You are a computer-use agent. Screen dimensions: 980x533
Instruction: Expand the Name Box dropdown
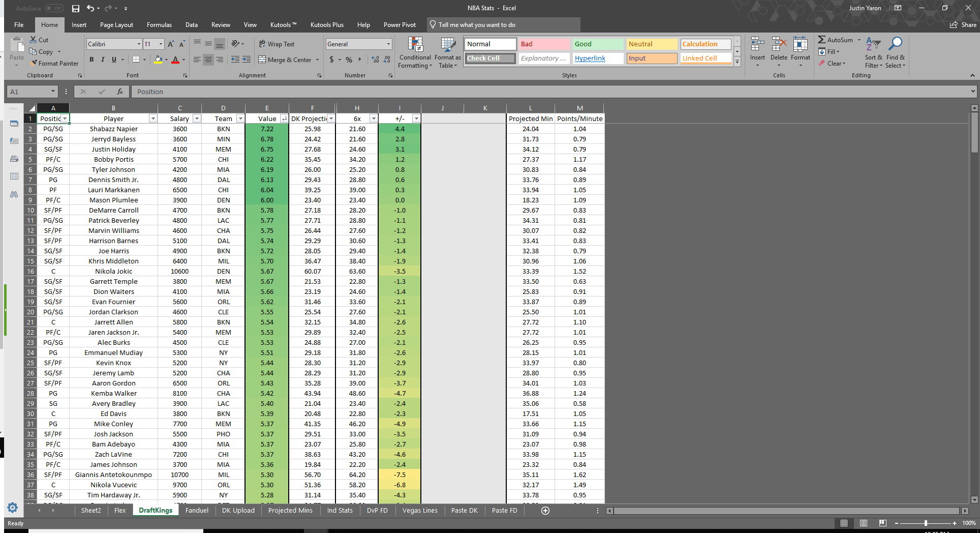tap(53, 92)
